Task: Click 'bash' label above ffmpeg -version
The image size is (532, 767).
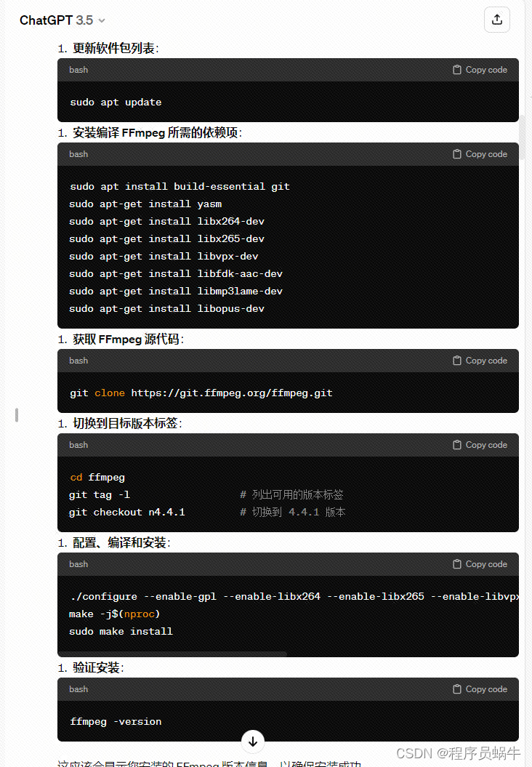Action: pyautogui.click(x=78, y=689)
